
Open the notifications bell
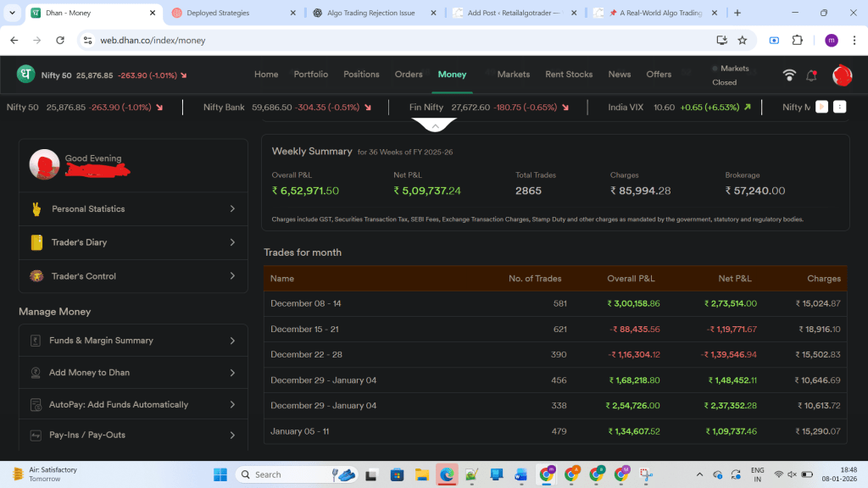coord(811,75)
